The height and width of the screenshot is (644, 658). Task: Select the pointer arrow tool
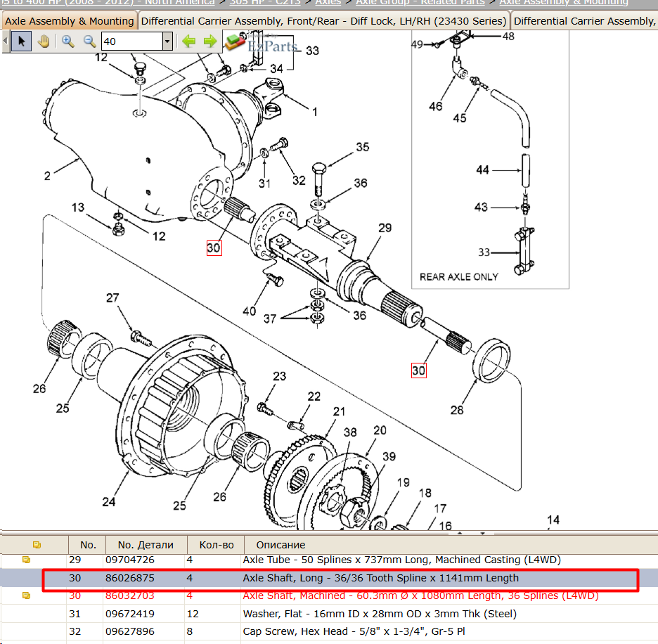(x=21, y=41)
